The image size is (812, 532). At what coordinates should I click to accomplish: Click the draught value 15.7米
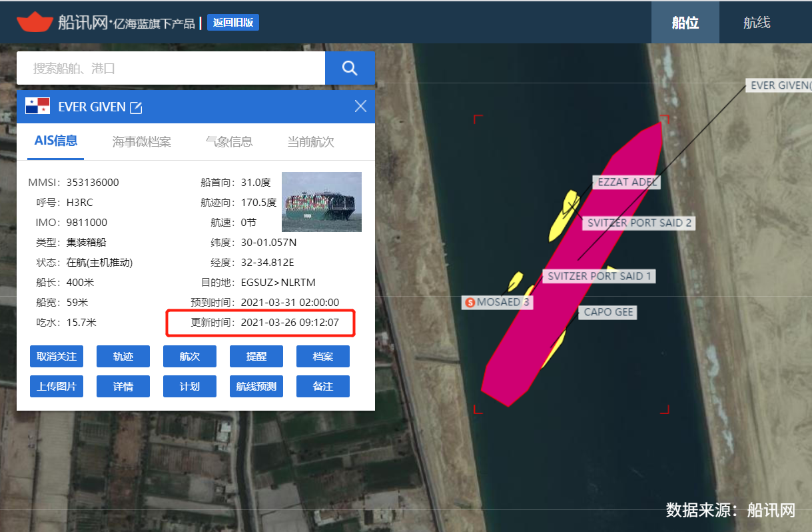[81, 323]
